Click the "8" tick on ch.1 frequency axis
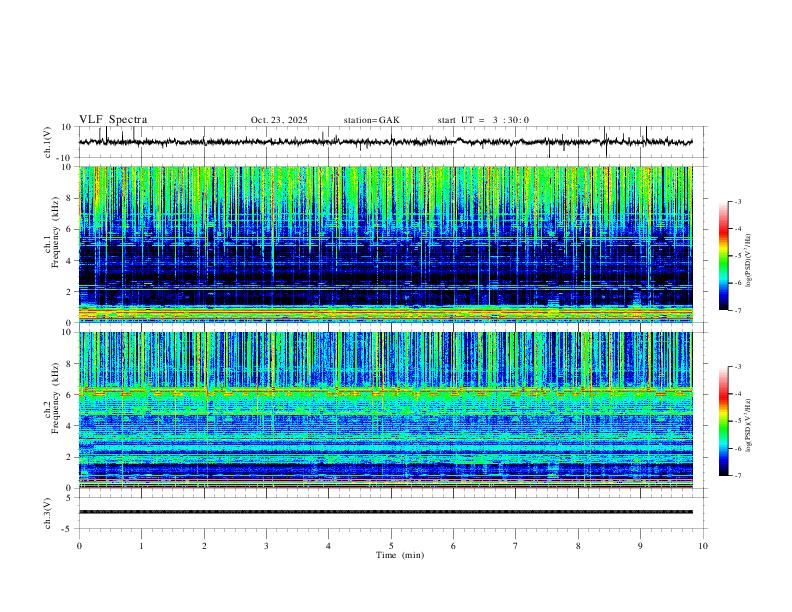Image resolution: width=792 pixels, height=612 pixels. click(70, 198)
